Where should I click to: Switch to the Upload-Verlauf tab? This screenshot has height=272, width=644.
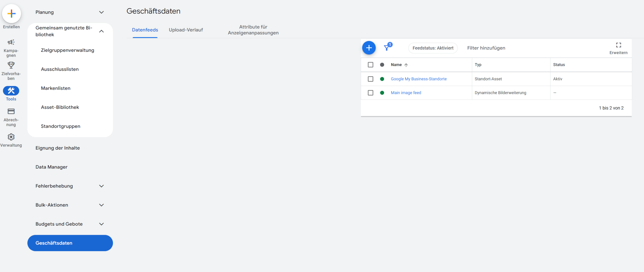coord(186,30)
